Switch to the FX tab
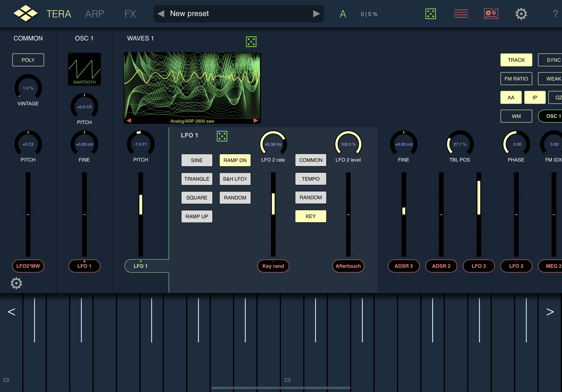562x392 pixels. tap(130, 14)
